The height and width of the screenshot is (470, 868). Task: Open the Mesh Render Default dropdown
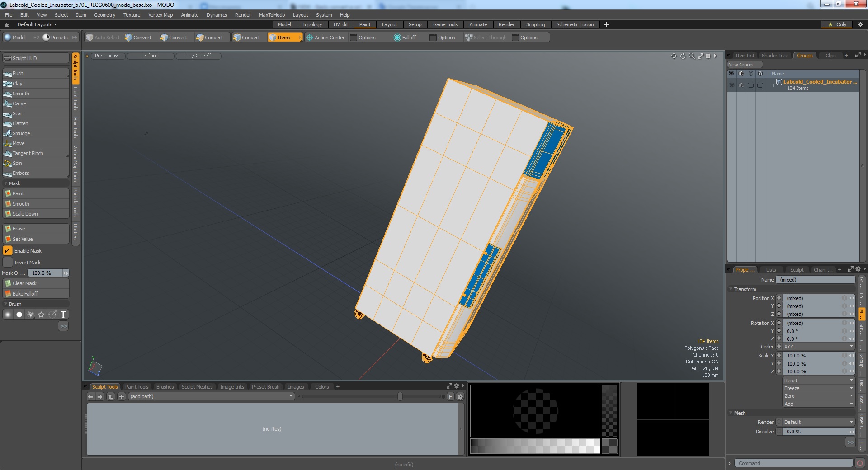point(819,422)
